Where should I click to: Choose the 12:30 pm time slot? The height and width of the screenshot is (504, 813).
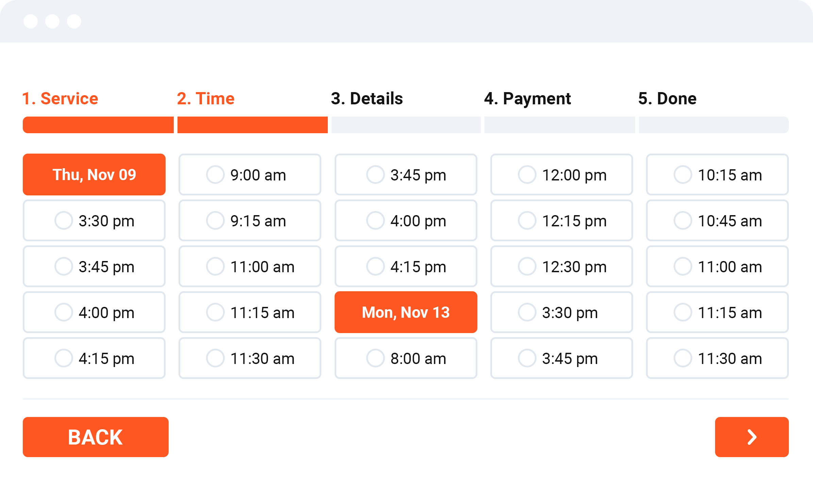click(x=561, y=266)
